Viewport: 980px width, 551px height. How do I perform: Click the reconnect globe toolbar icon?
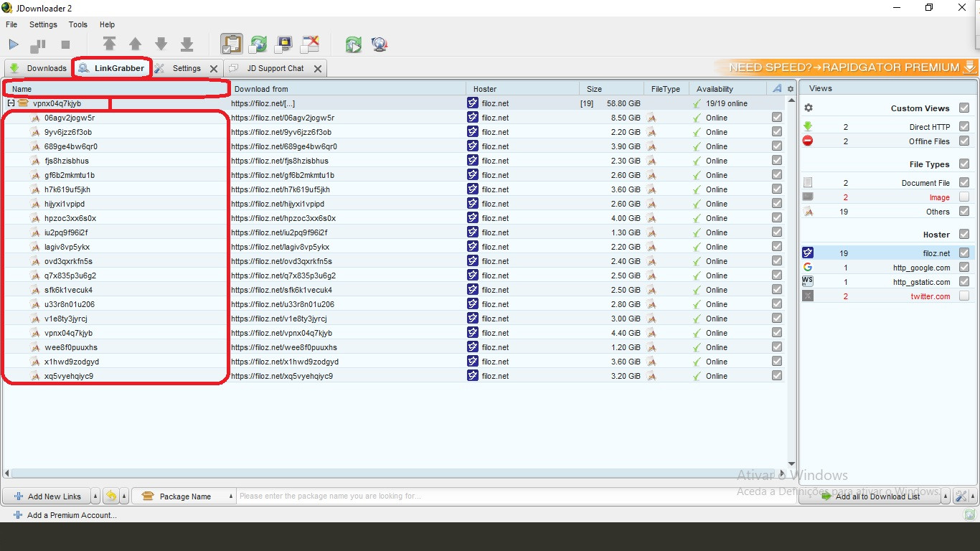[x=380, y=44]
